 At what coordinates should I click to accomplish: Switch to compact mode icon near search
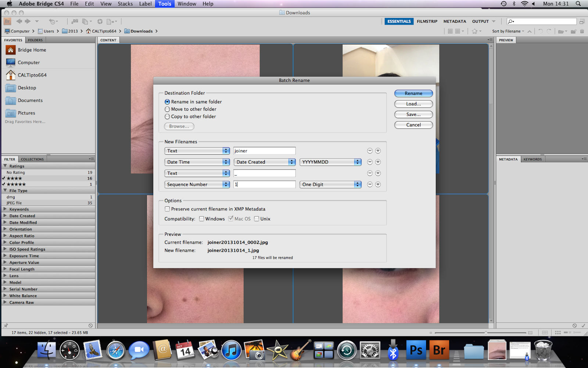(582, 21)
